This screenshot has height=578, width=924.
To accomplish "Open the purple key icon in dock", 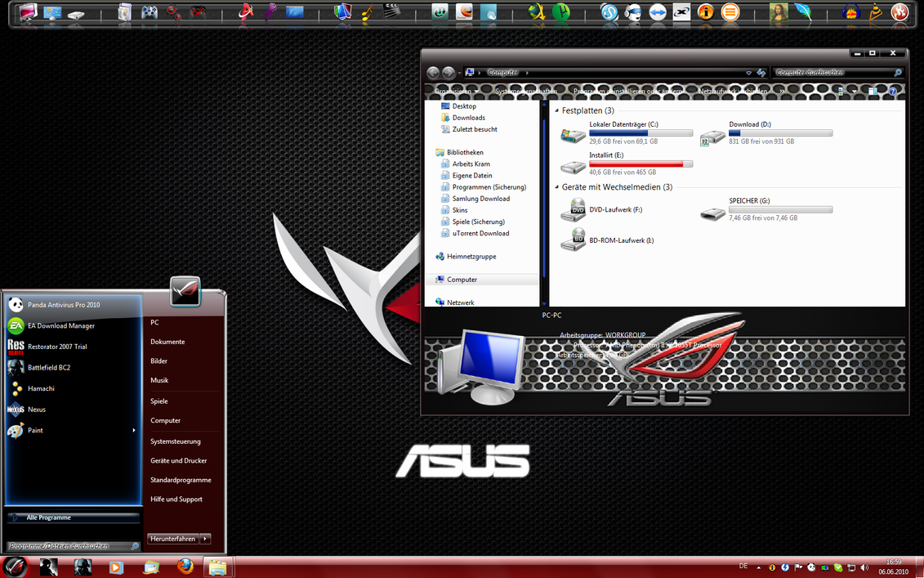I will pos(270,11).
